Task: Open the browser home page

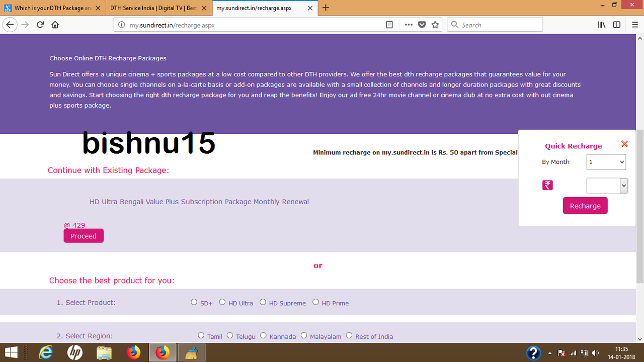Action: click(55, 25)
